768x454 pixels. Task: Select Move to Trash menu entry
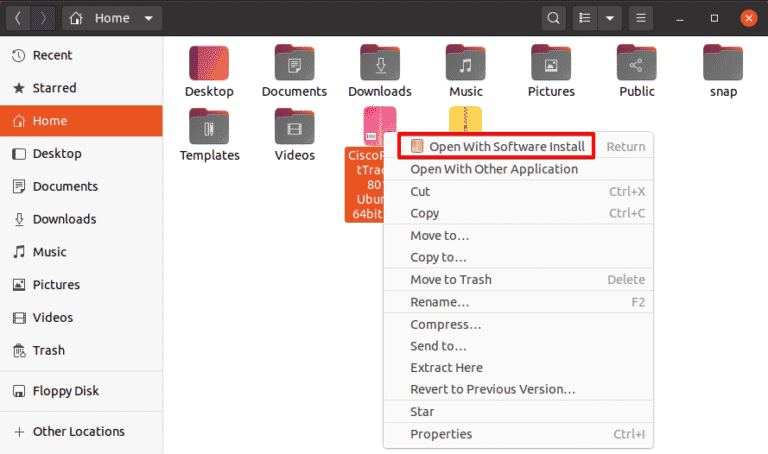pyautogui.click(x=450, y=279)
